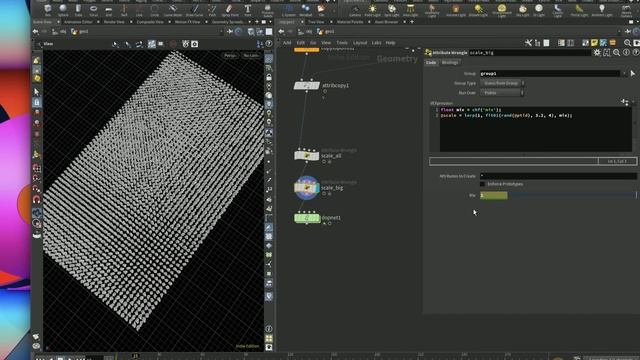
Task: Toggle the Enforce Prototypes checkbox
Action: [482, 184]
